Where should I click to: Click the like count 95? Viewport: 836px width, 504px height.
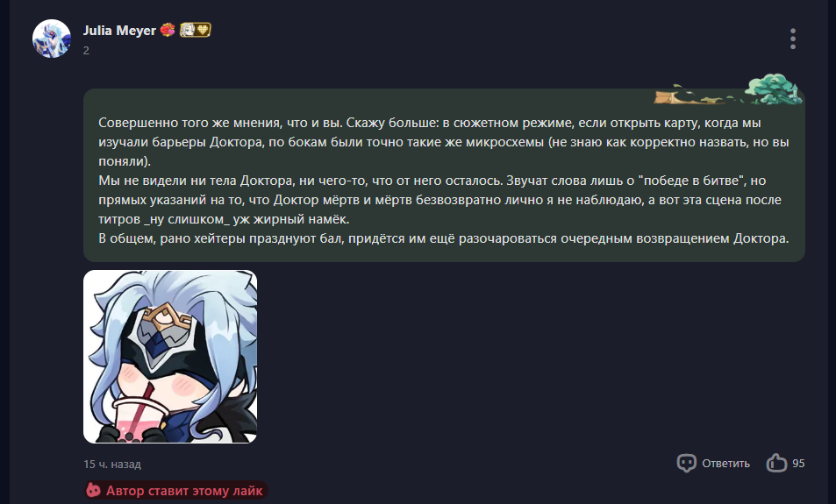click(798, 464)
